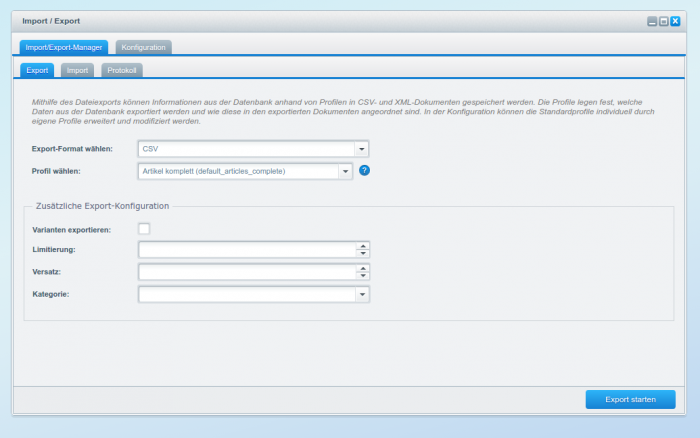Open the Kategorie dropdown arrow
This screenshot has height=438, width=700.
click(x=363, y=295)
